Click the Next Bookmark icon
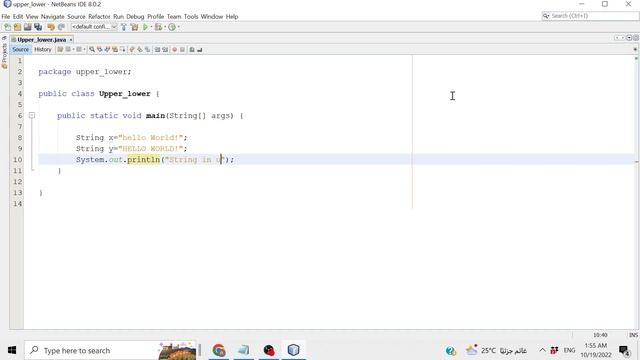 point(140,49)
